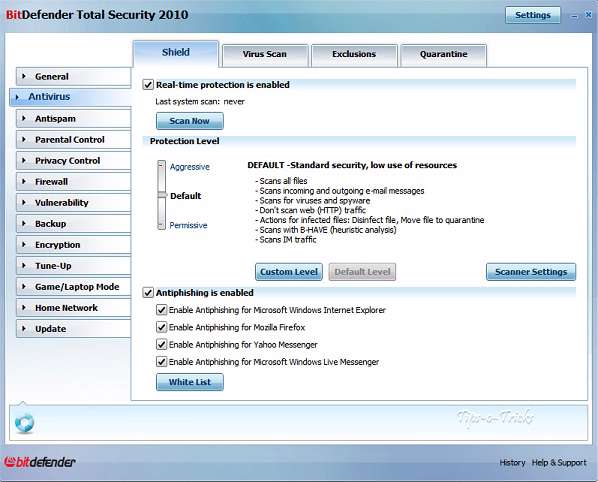This screenshot has width=598, height=482.
Task: Open Update section in sidebar
Action: click(74, 329)
